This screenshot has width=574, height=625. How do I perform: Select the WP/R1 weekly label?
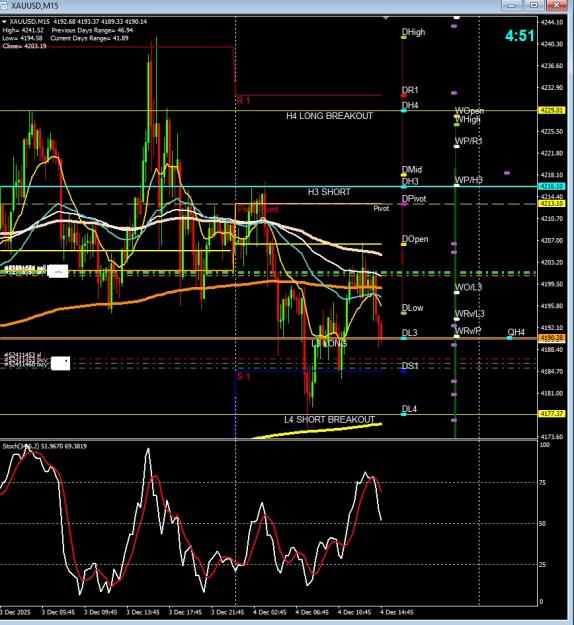click(x=468, y=141)
